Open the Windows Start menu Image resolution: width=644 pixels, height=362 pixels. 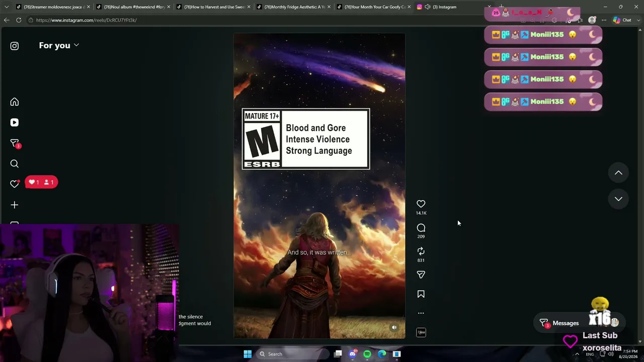(x=248, y=354)
